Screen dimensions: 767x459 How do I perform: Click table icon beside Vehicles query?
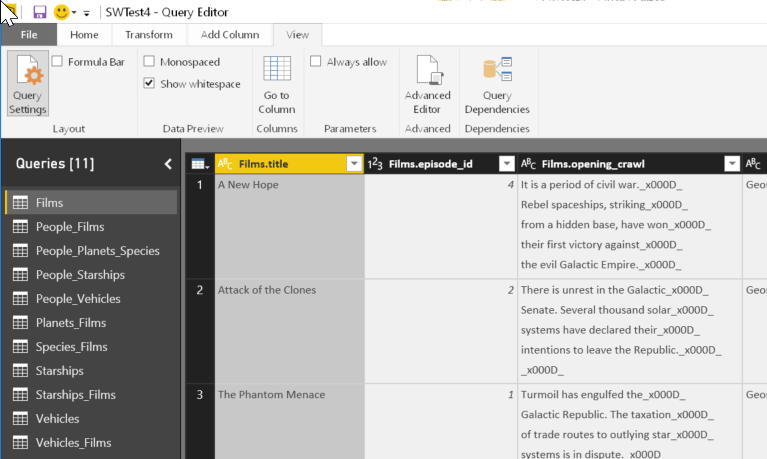pos(20,418)
